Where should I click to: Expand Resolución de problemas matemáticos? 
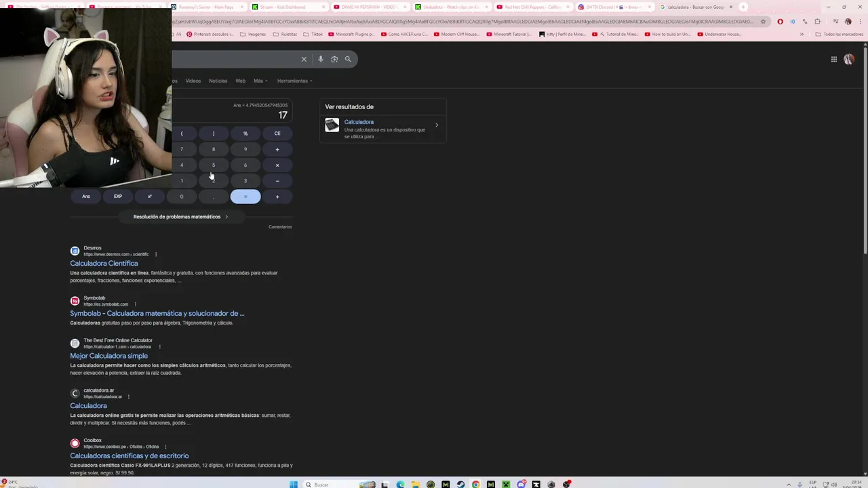click(x=180, y=217)
